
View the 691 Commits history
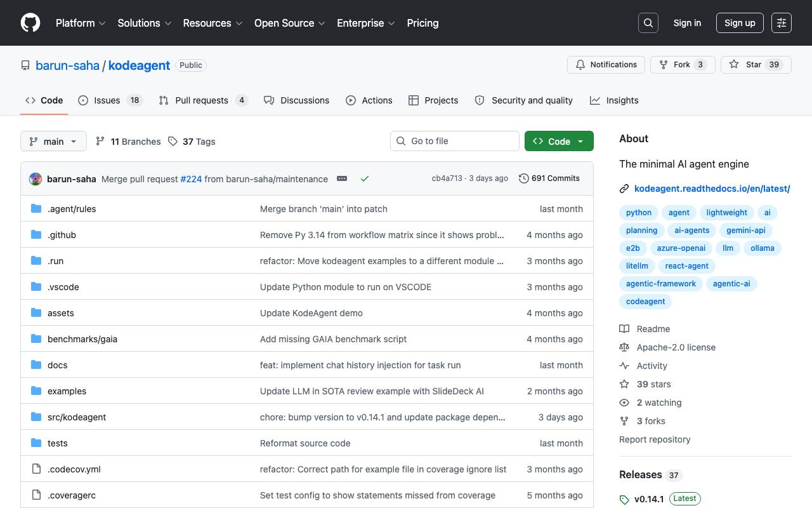tap(549, 178)
